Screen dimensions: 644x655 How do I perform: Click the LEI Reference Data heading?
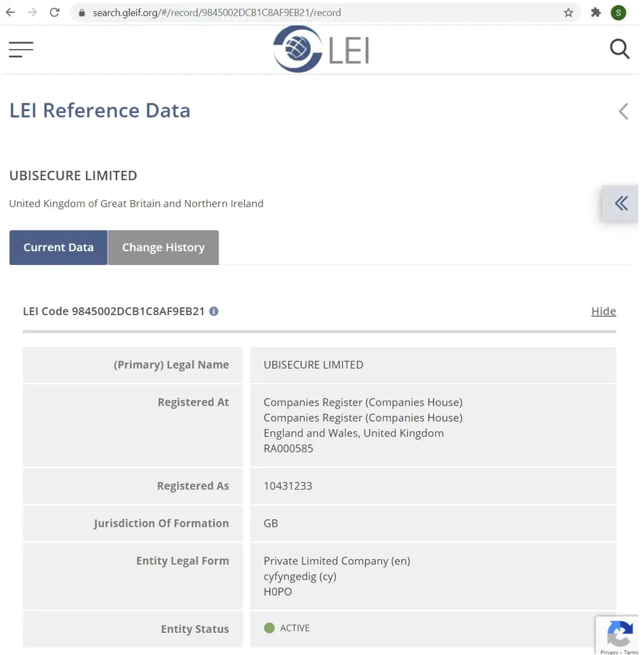pyautogui.click(x=100, y=110)
